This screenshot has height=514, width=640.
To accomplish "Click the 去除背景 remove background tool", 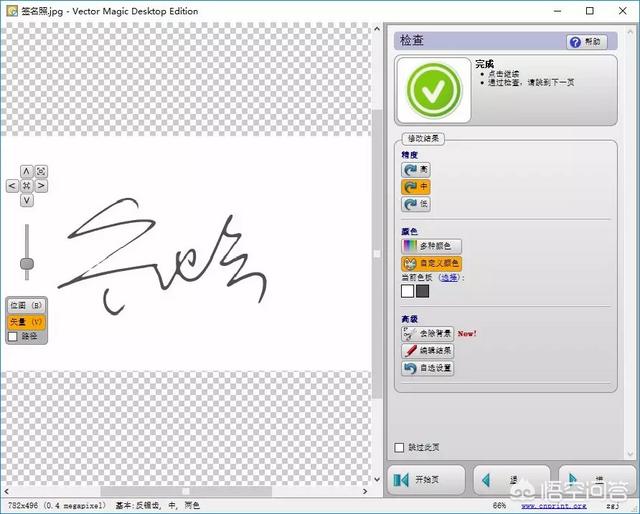I will pyautogui.click(x=428, y=334).
